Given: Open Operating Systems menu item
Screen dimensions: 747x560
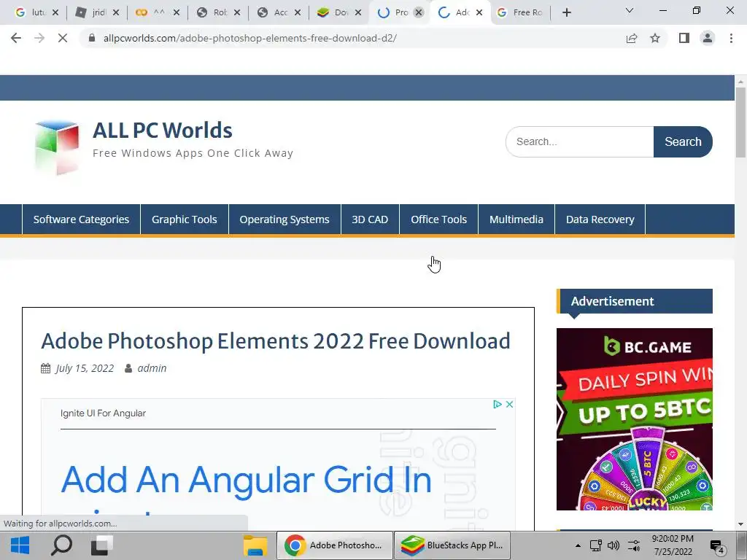Looking at the screenshot, I should point(285,219).
